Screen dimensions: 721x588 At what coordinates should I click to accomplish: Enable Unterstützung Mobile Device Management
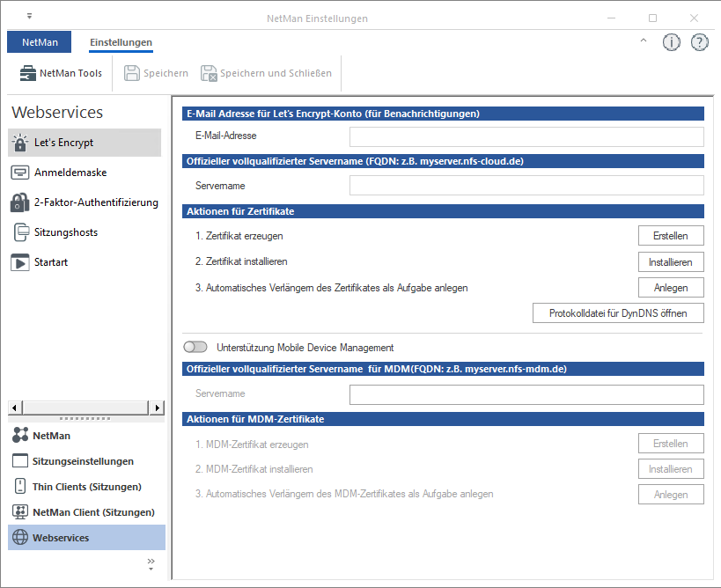coord(195,347)
